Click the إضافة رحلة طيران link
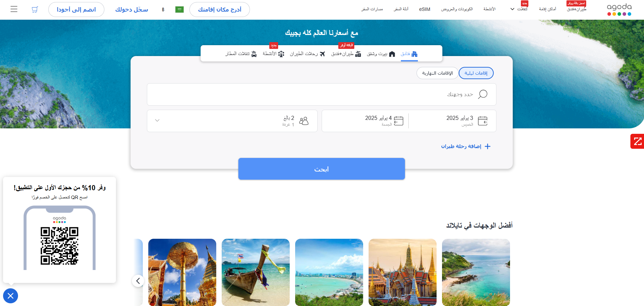This screenshot has height=306, width=644. pos(465,146)
